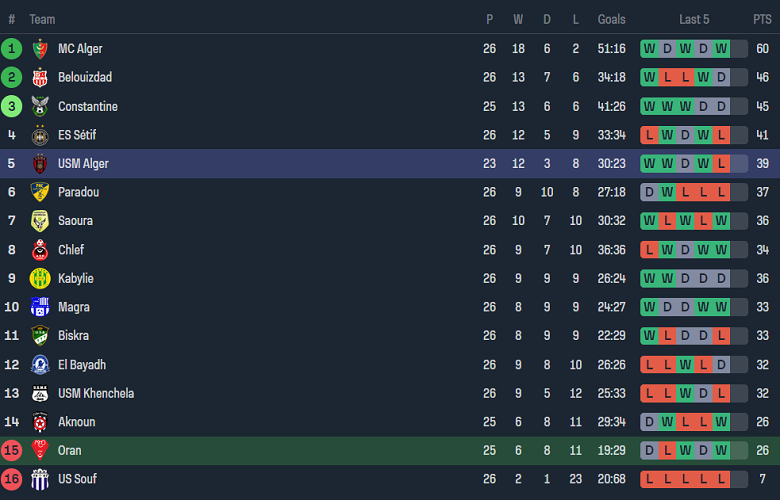Select the Kabylie yellow-green crest
Viewport: 780px width, 500px height.
click(x=40, y=279)
